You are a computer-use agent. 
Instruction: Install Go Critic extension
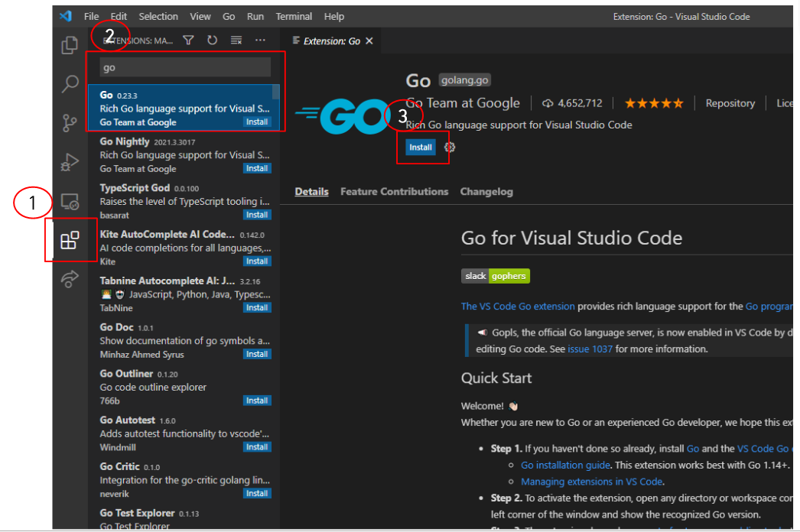tap(257, 493)
